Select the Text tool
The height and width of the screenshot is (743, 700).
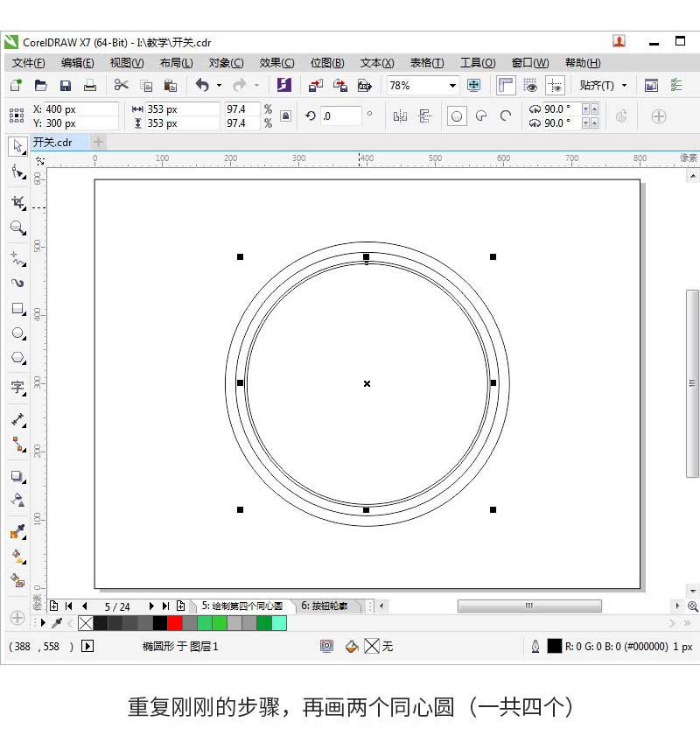[x=18, y=388]
